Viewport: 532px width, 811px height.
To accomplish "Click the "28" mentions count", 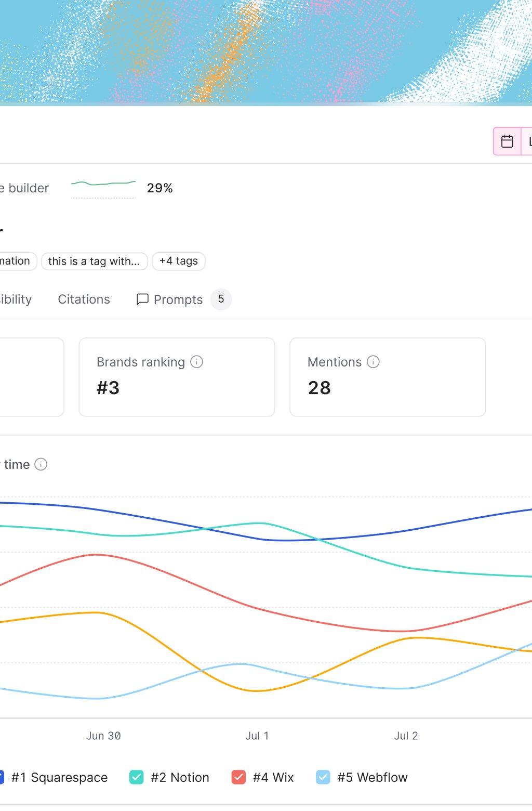I will pos(320,388).
